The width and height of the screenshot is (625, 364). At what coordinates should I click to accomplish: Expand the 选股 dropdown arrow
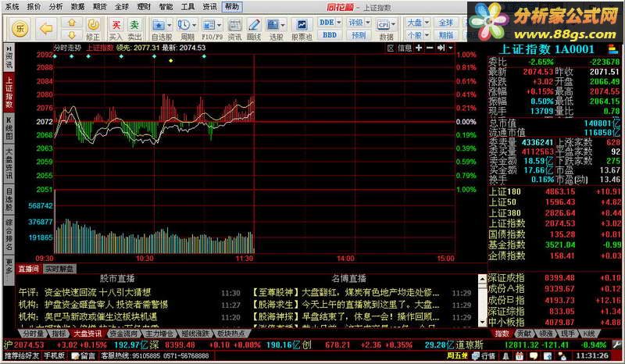(283, 26)
